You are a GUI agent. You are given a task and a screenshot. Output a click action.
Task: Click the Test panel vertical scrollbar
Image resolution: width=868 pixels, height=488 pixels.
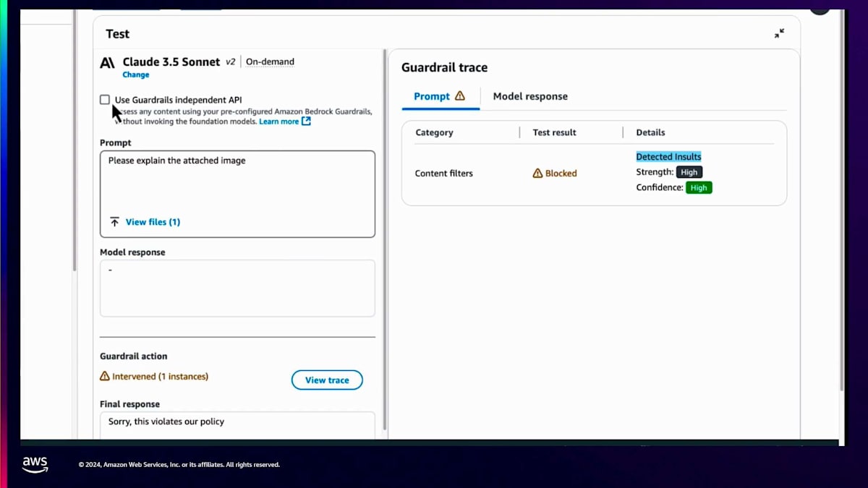(384, 239)
